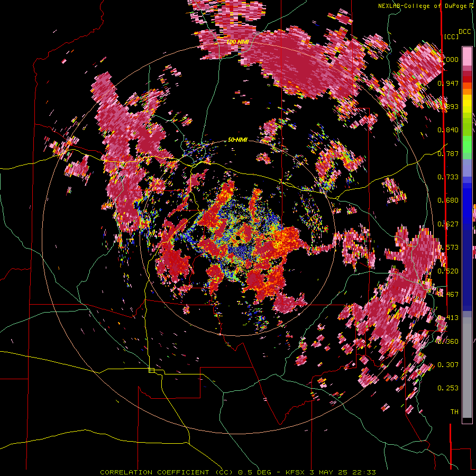
Task: Click the 22:33 timestamp in the caption
Action: [364, 472]
